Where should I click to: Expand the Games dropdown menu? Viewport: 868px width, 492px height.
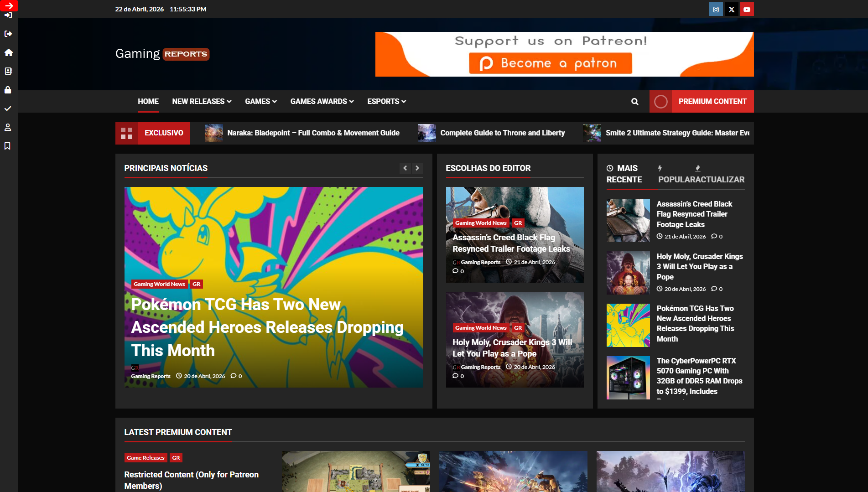(x=261, y=102)
